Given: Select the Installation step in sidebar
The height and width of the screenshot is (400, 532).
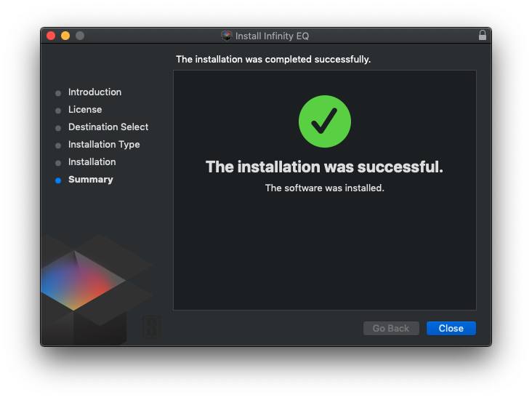Looking at the screenshot, I should [92, 162].
